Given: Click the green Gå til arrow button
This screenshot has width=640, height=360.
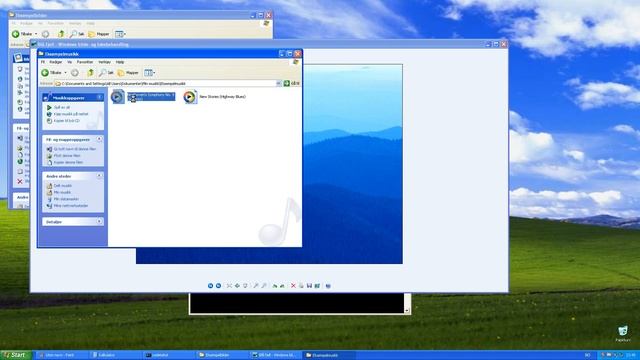Looking at the screenshot, I should (287, 83).
